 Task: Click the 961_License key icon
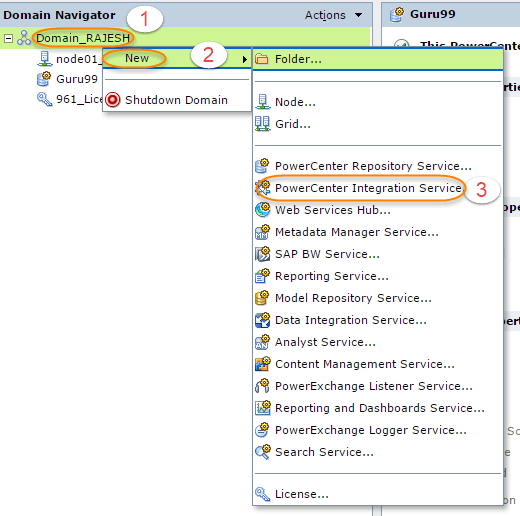coord(44,99)
